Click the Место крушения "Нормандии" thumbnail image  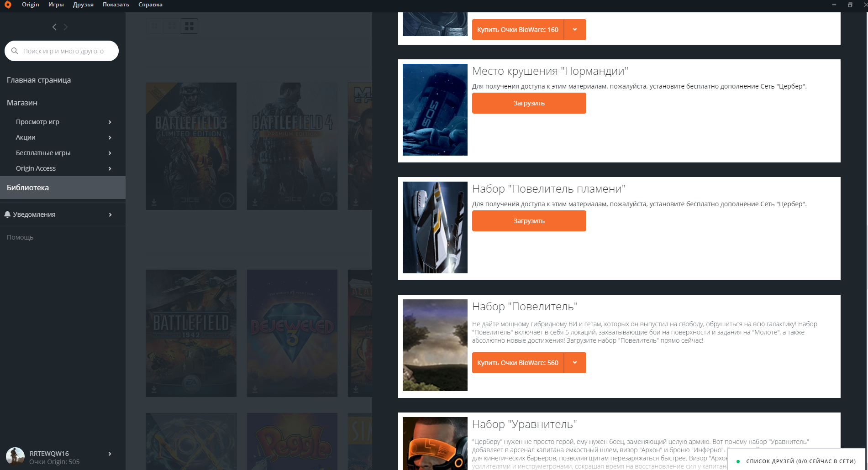point(435,110)
